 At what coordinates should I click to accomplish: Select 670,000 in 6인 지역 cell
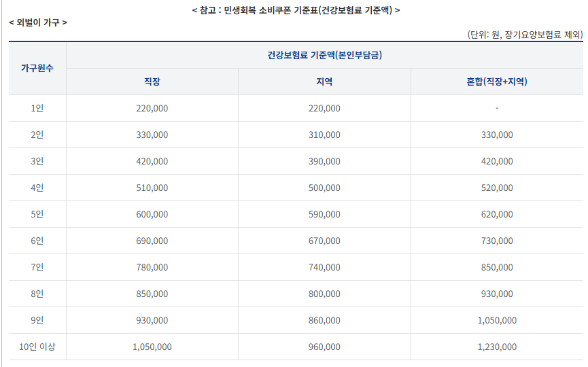pos(324,241)
